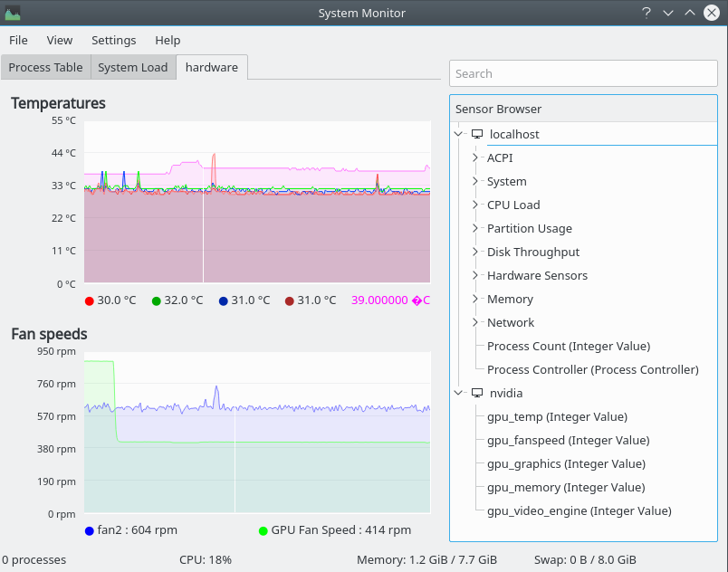
Task: Expand the Hardware Sensors group
Action: coord(475,275)
